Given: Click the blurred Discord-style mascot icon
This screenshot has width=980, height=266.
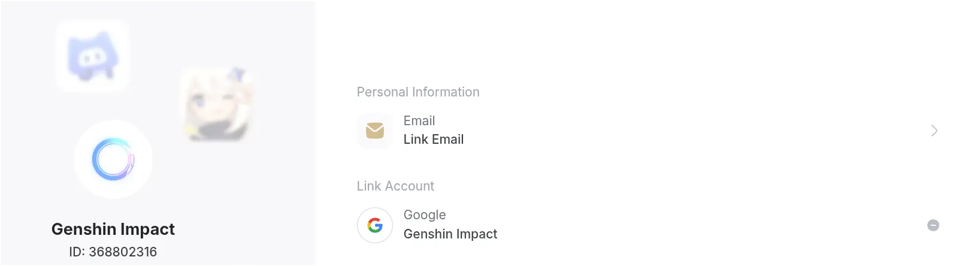Looking at the screenshot, I should click(92, 56).
